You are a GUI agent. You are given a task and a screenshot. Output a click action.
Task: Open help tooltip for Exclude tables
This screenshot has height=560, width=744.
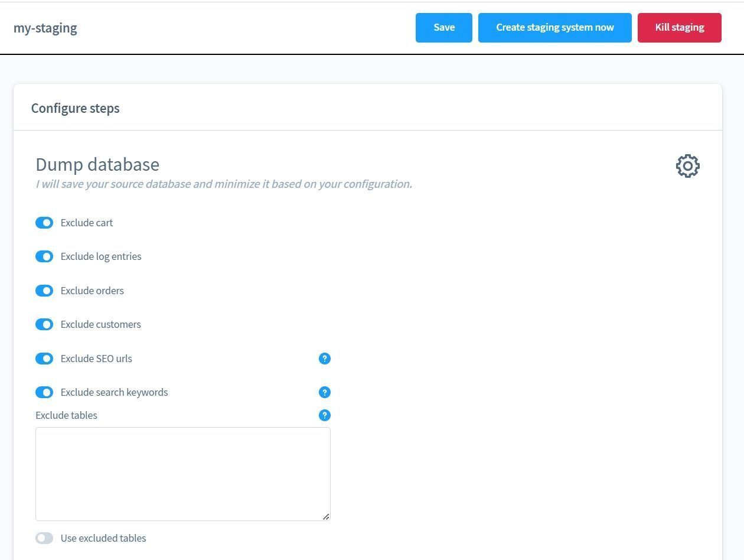pyautogui.click(x=324, y=415)
